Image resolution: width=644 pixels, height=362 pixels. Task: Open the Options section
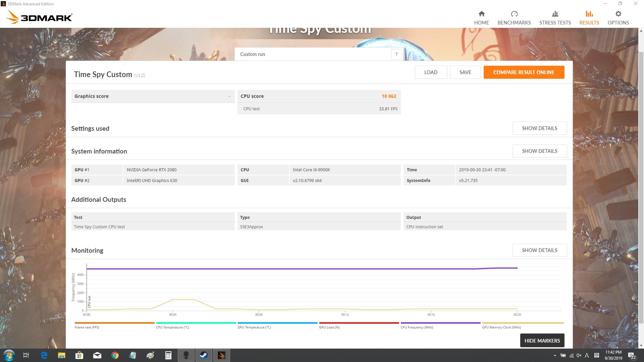tap(618, 18)
